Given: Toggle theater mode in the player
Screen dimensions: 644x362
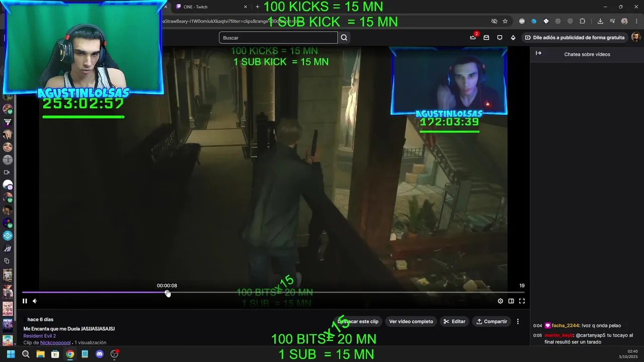Looking at the screenshot, I should pos(511,301).
